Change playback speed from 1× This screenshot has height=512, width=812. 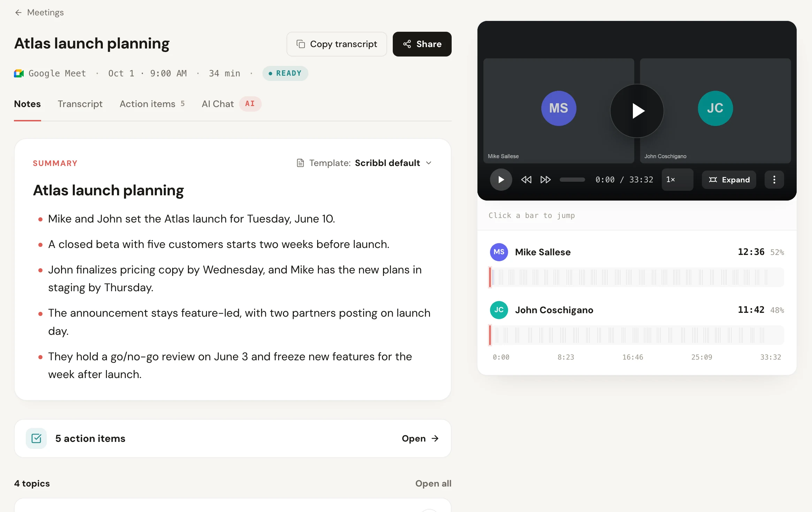[677, 180]
